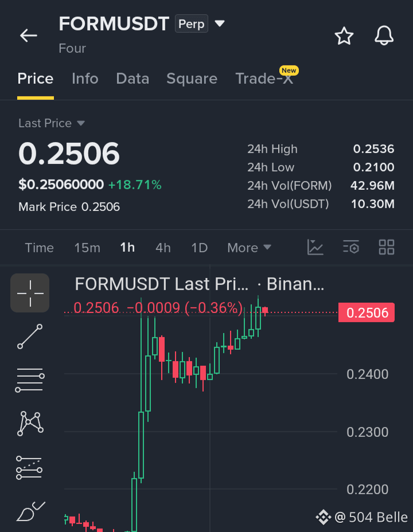Click the 24h Vol(FORM) value 42.96M
Viewport: 413px width, 532px height.
(x=373, y=186)
